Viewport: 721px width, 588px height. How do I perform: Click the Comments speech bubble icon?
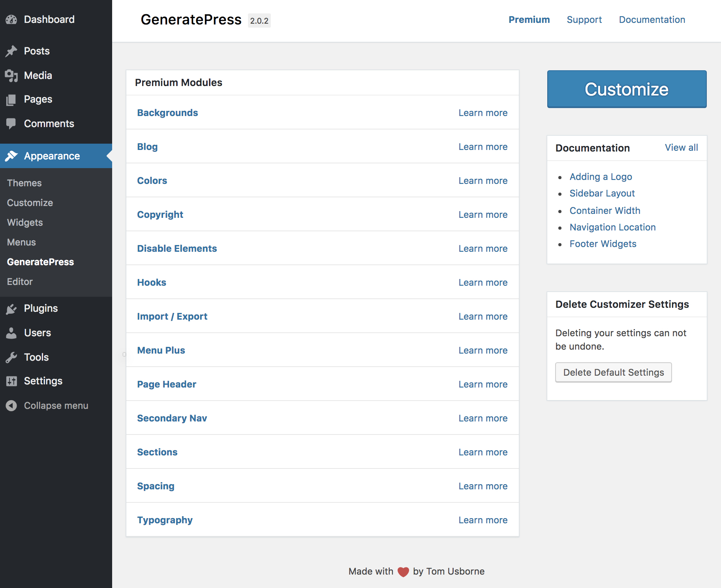tap(11, 124)
